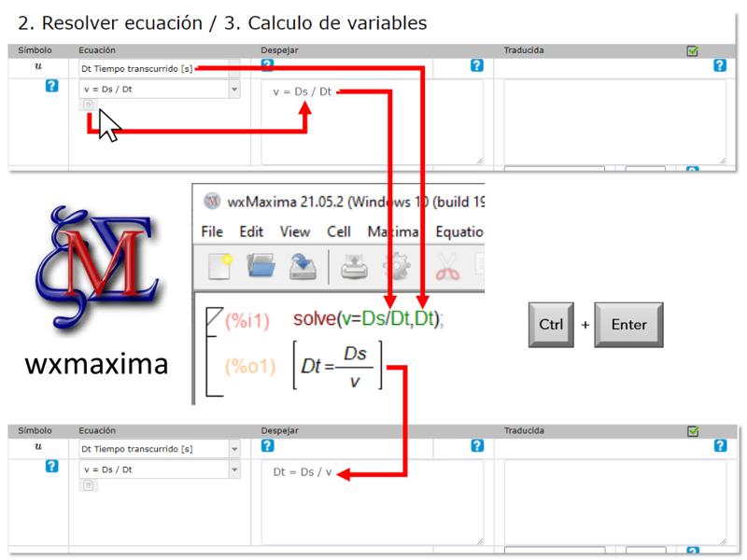747x560 pixels.
Task: Click the empty Traducida text area in upper form
Action: [615, 122]
